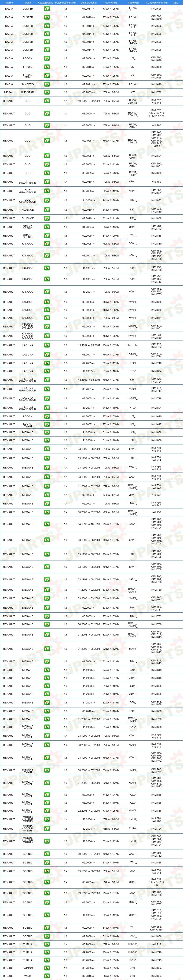Click the fuel icon in RENAULT TWINGO row

(x=47, y=968)
